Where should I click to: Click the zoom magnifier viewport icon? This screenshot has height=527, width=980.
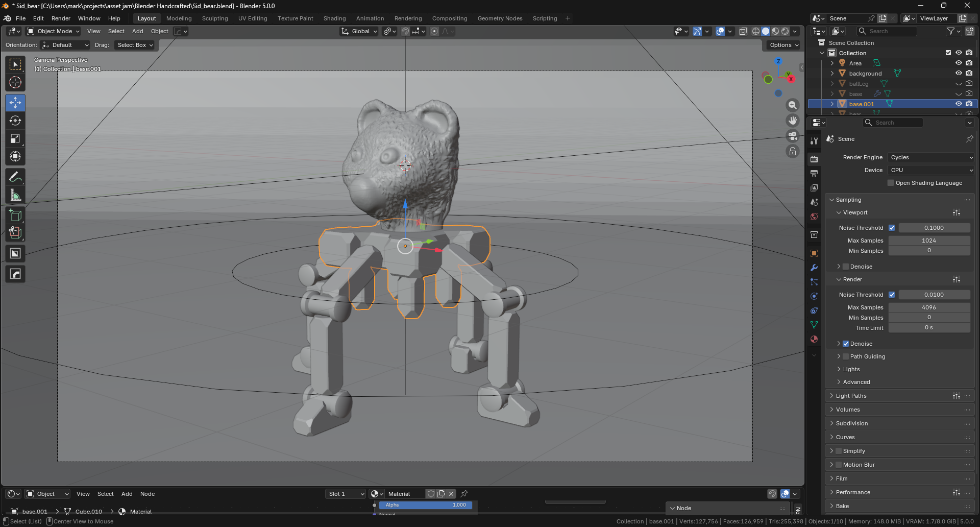click(x=792, y=105)
